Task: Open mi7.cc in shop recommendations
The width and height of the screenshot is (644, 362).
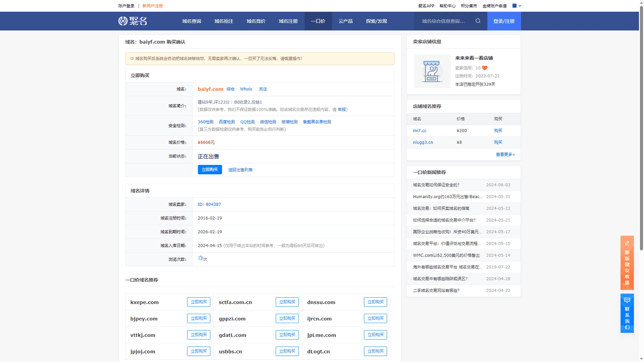Action: point(419,130)
